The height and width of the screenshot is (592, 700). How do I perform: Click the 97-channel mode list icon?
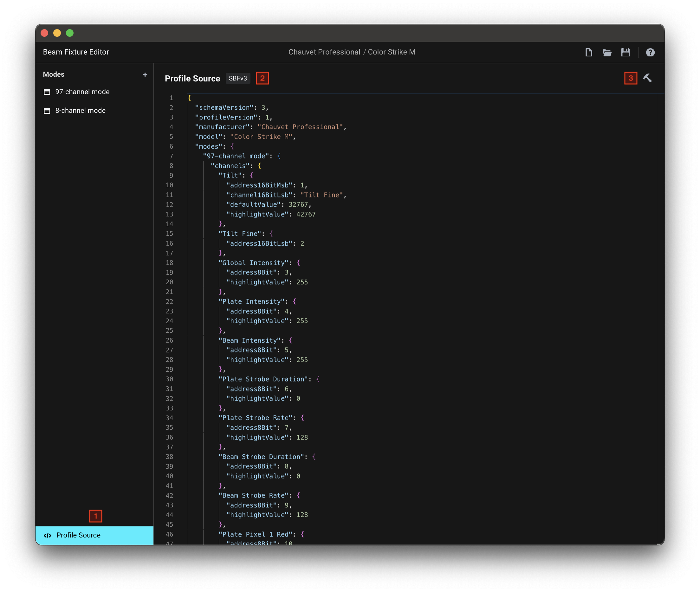47,92
